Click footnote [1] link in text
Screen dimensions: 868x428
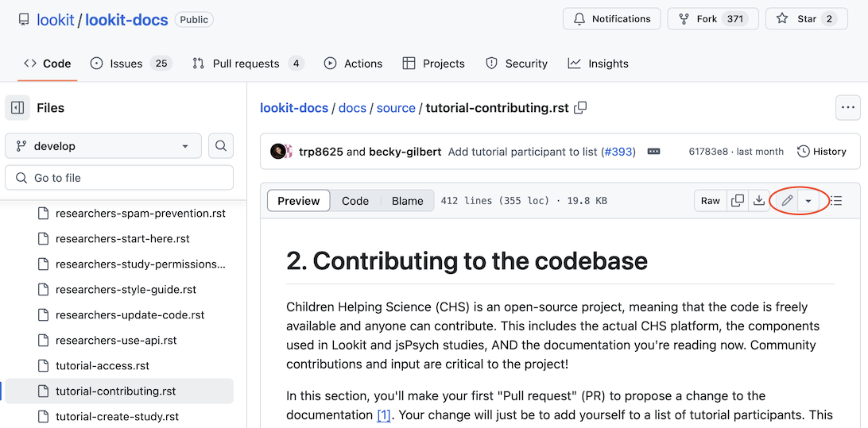(384, 415)
